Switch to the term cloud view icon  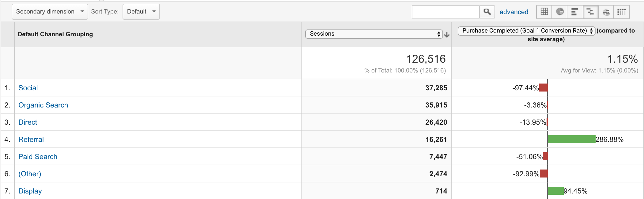pyautogui.click(x=606, y=12)
